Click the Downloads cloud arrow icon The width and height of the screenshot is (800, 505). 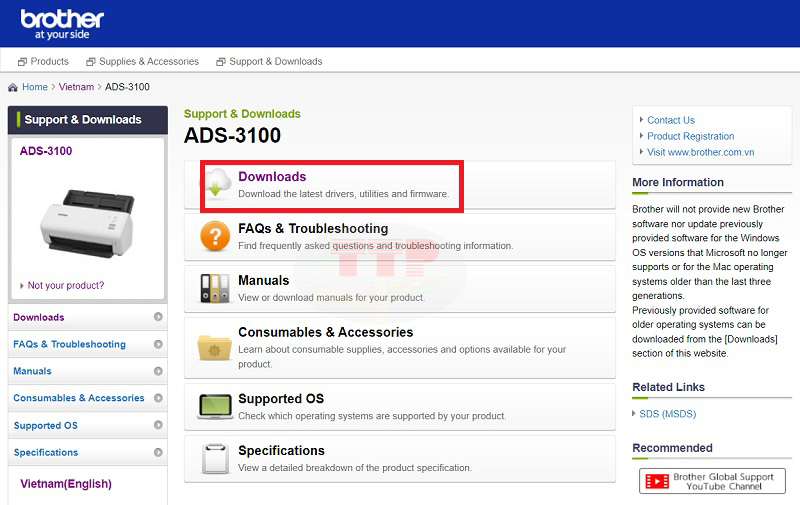coord(217,184)
